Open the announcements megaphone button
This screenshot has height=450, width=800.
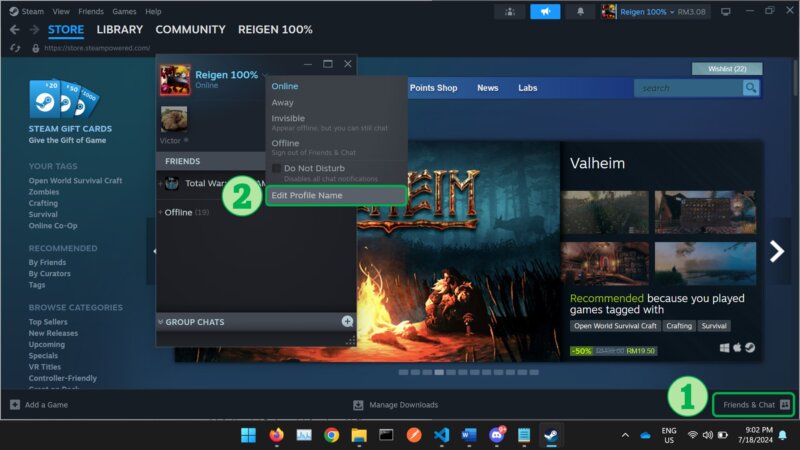pyautogui.click(x=545, y=12)
